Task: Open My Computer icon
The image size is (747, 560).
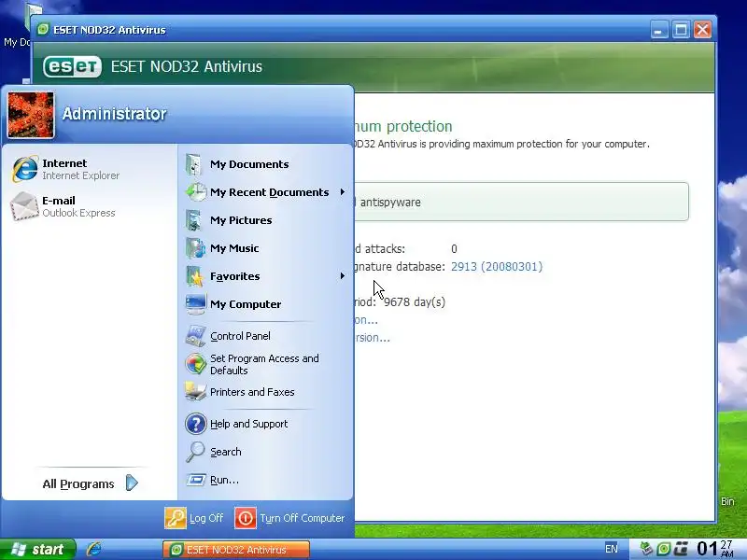Action: point(196,304)
